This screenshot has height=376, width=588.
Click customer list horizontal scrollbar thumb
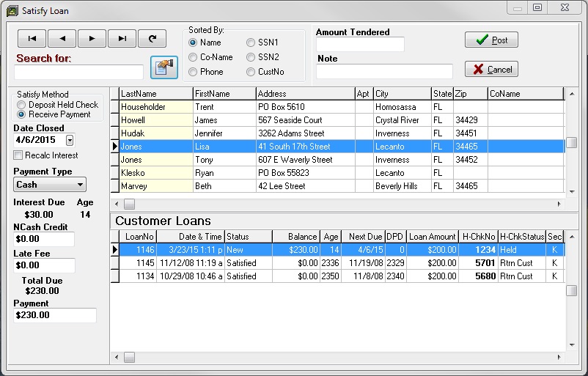[129, 204]
